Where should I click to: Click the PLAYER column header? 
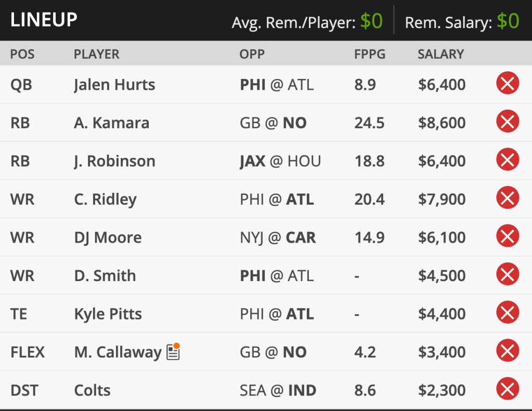click(97, 54)
